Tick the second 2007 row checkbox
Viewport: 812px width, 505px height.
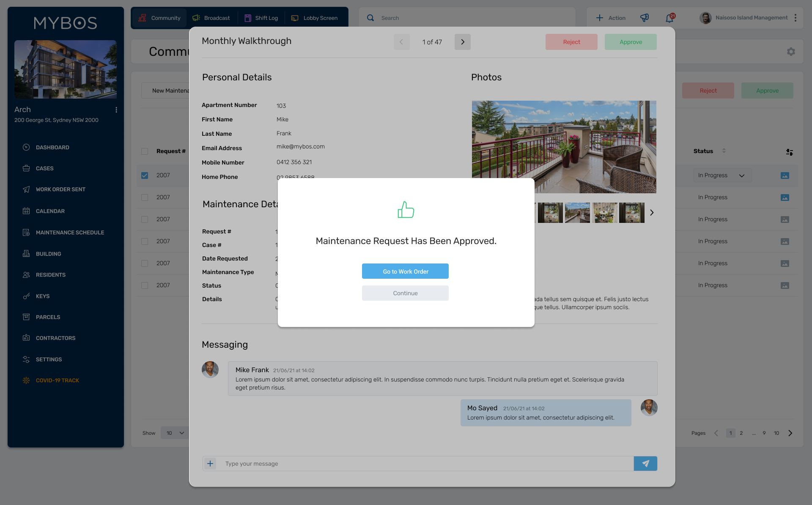click(x=145, y=198)
